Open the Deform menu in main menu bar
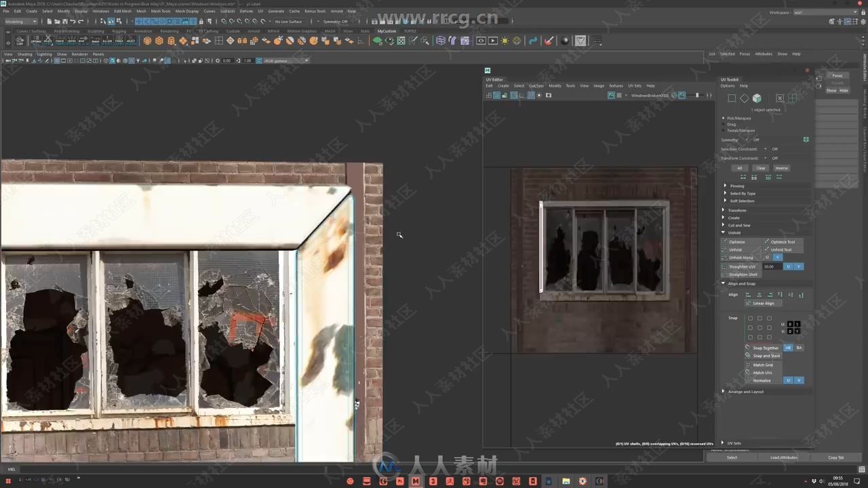This screenshot has width=868, height=488. click(246, 11)
